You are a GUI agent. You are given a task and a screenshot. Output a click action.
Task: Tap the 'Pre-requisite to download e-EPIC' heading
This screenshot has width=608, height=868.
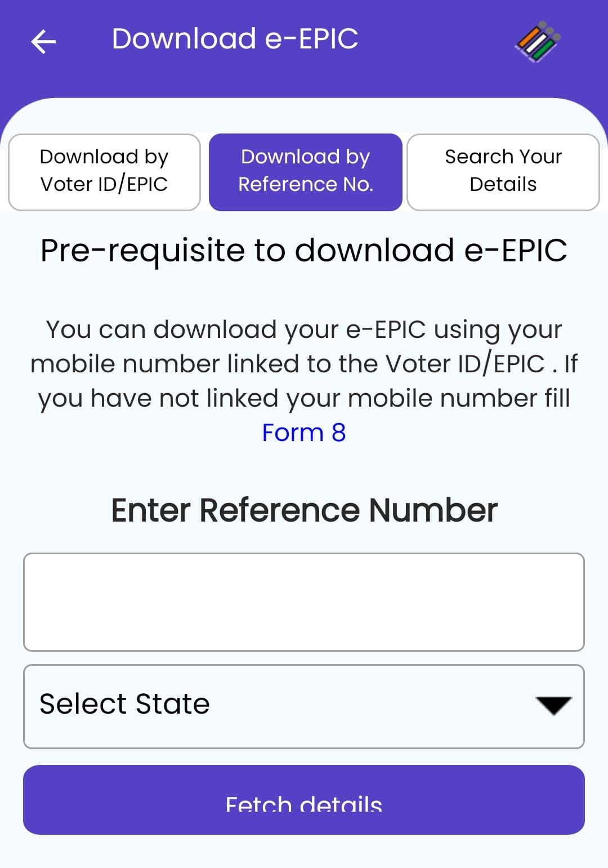[x=303, y=250]
